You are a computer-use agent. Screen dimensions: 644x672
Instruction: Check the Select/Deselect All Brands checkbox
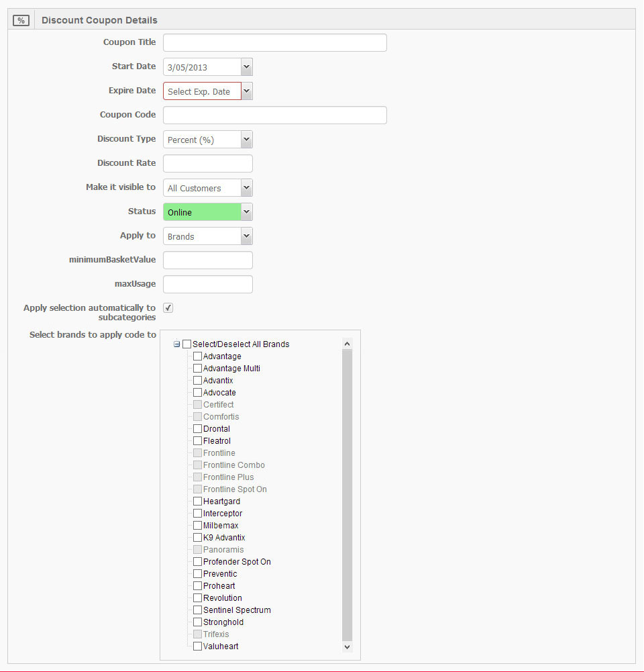coord(186,344)
